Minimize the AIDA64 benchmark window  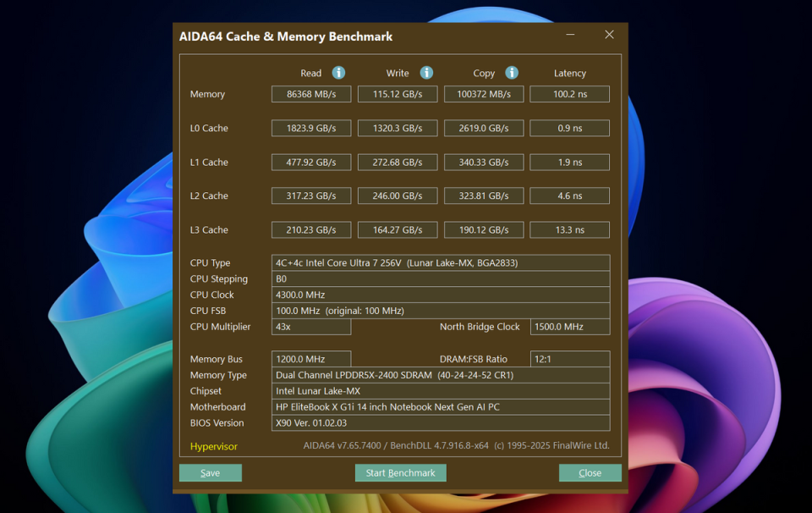pyautogui.click(x=570, y=35)
